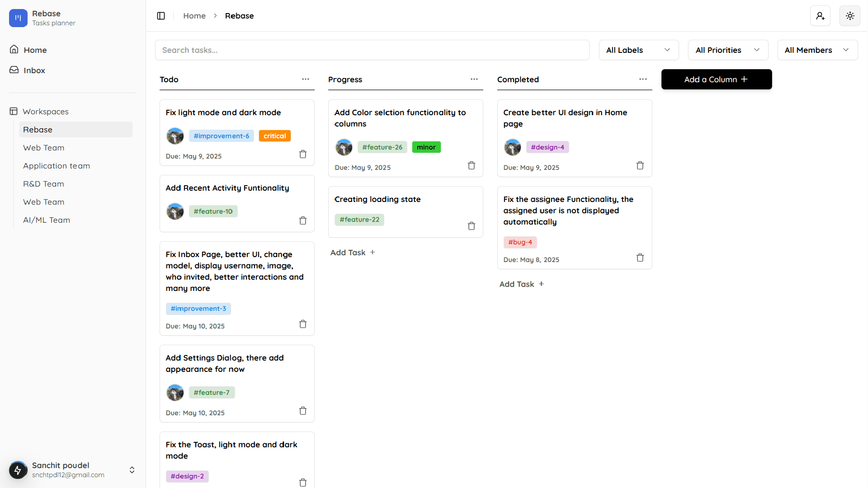Viewport: 868px width, 488px height.
Task: Open the All Labels dropdown
Action: [638, 50]
